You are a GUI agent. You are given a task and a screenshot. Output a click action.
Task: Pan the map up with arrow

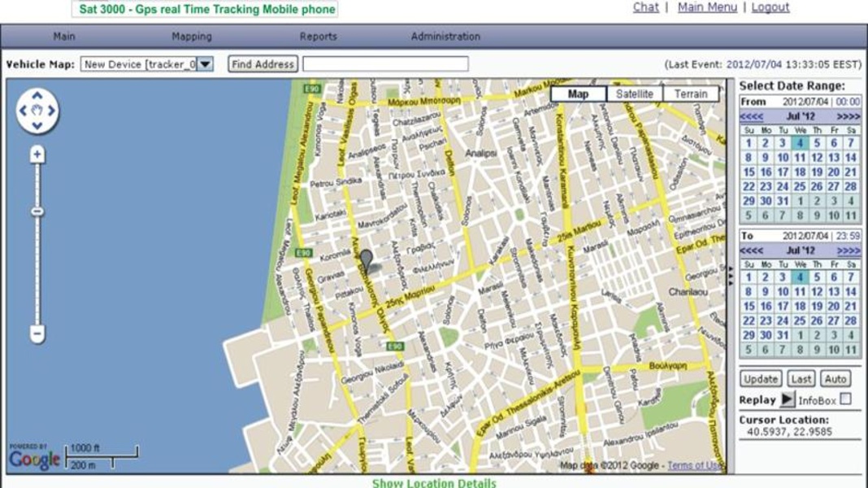[x=37, y=96]
